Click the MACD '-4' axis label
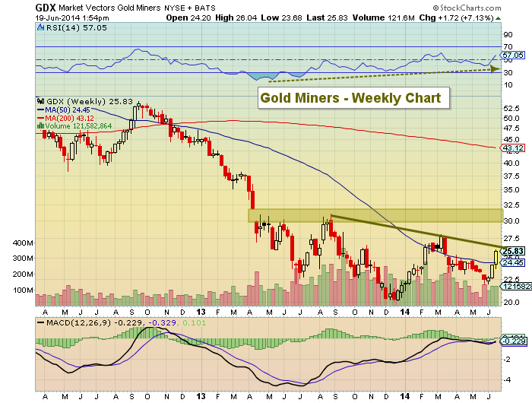 pos(507,380)
